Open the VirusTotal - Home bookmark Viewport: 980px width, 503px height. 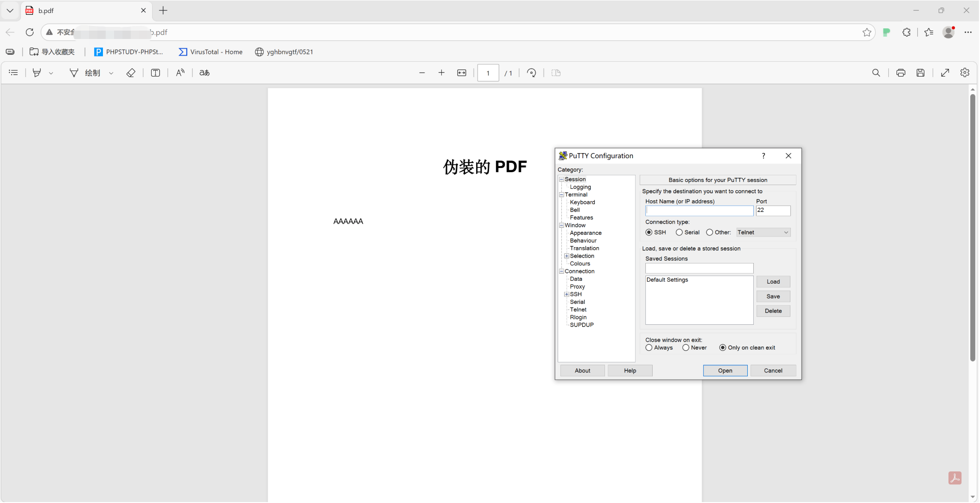pos(211,52)
